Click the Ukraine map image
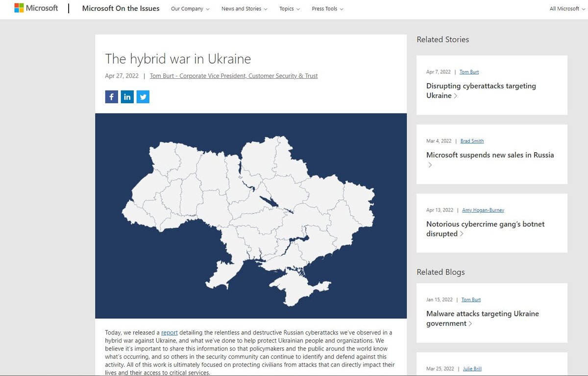Screen dimensions: 588x376 click(x=251, y=216)
